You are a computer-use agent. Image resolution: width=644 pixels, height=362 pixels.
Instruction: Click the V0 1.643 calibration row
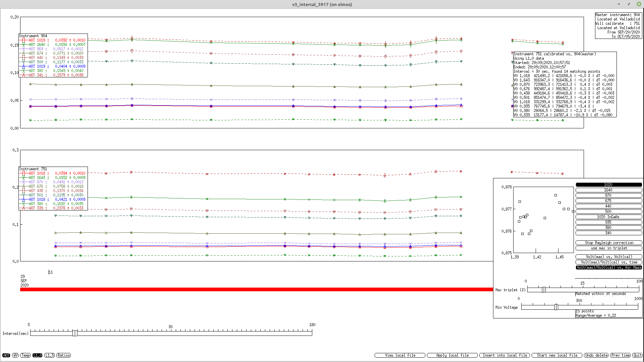click(564, 80)
